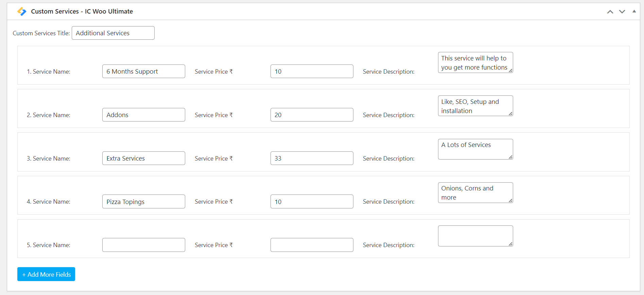Click the empty service 5 name field
This screenshot has height=295, width=644.
[x=144, y=245]
